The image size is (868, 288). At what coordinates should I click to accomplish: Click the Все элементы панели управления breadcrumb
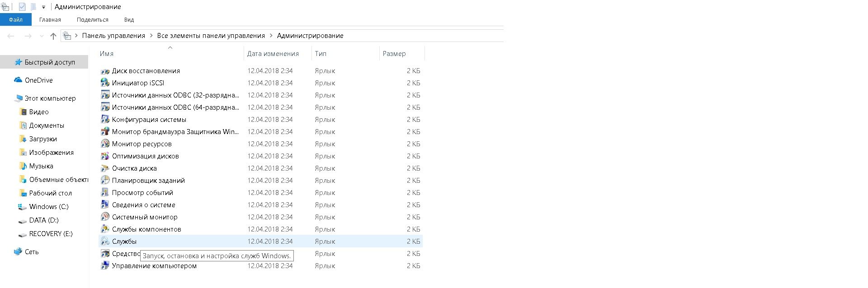[211, 36]
